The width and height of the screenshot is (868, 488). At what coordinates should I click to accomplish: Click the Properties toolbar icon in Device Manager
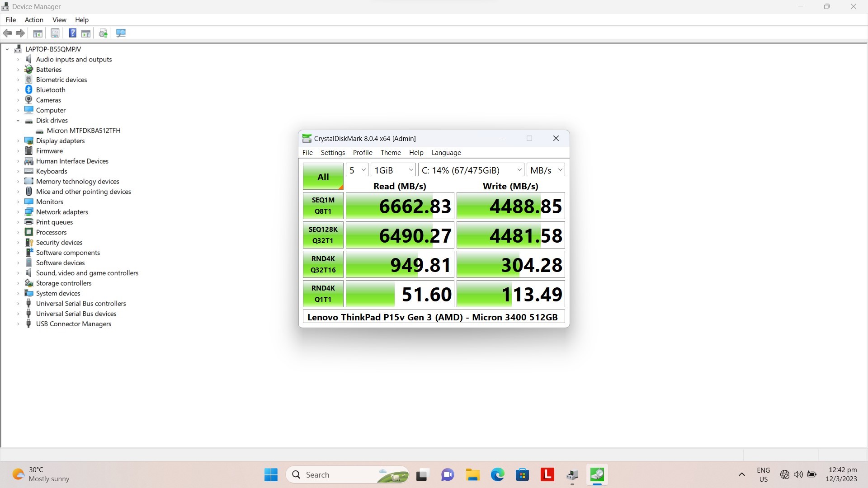point(55,33)
